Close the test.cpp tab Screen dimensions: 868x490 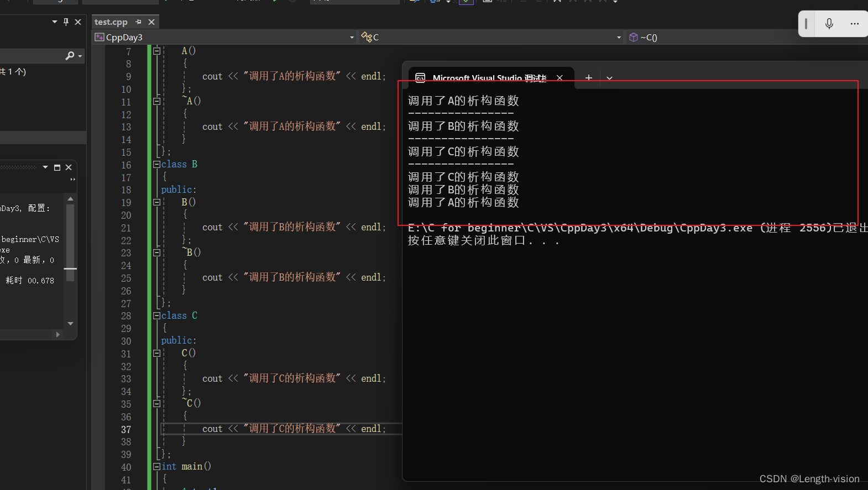click(x=151, y=22)
